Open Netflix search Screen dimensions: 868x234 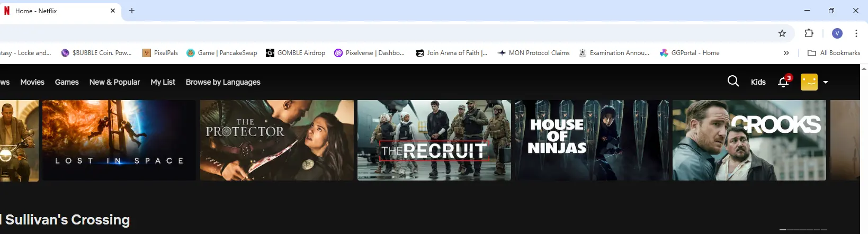(x=733, y=82)
